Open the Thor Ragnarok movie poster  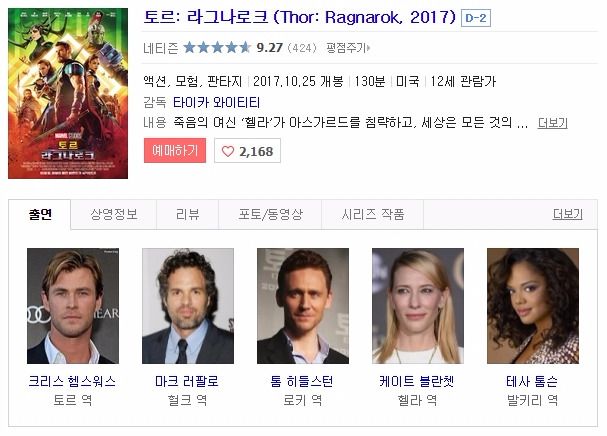click(x=68, y=93)
